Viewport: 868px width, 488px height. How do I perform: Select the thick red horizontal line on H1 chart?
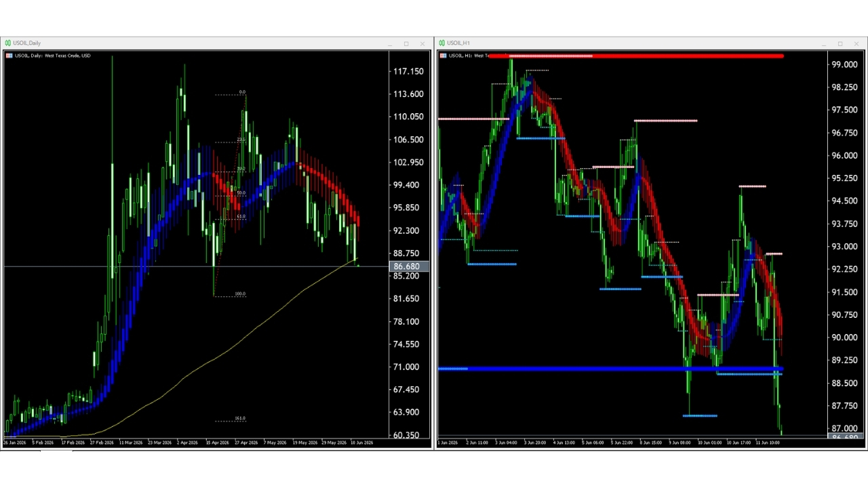pos(635,56)
